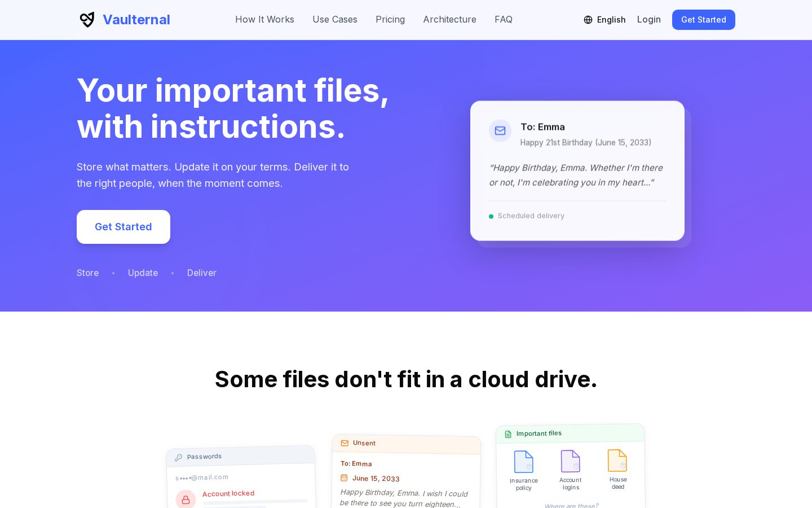Click the House deed file icon
The width and height of the screenshot is (812, 508).
click(x=617, y=461)
